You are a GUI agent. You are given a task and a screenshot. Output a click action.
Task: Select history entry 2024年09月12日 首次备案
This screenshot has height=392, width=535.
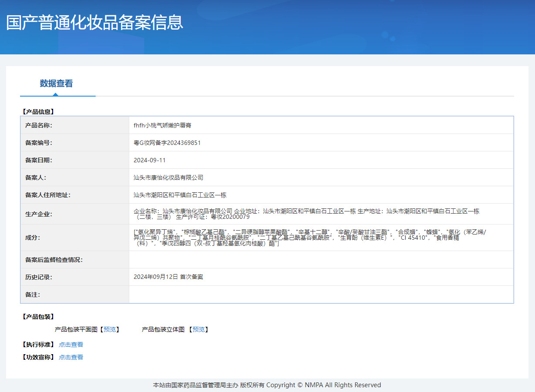point(168,277)
